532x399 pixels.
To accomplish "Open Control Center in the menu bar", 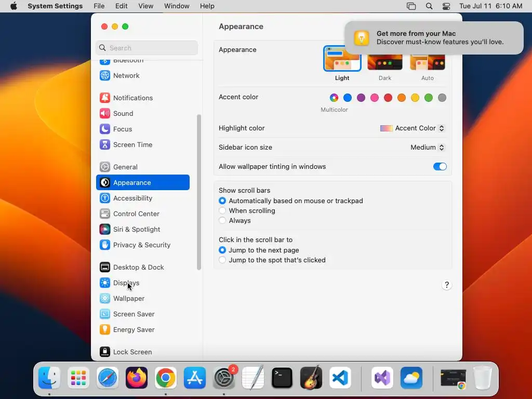I will coord(446,6).
